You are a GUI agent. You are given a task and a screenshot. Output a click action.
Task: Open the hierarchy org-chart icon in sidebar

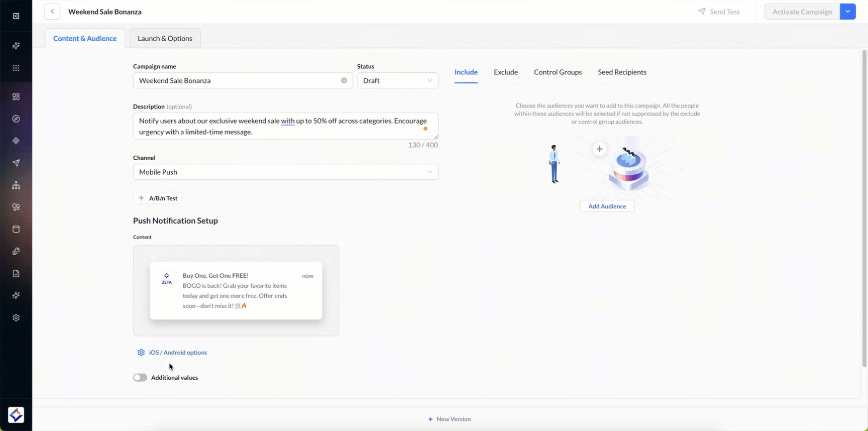point(16,185)
